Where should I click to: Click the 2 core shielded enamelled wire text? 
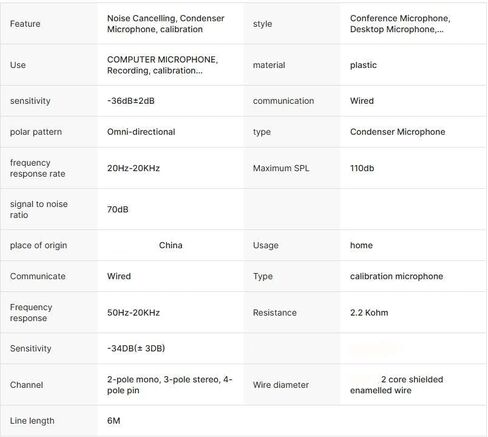(x=396, y=385)
